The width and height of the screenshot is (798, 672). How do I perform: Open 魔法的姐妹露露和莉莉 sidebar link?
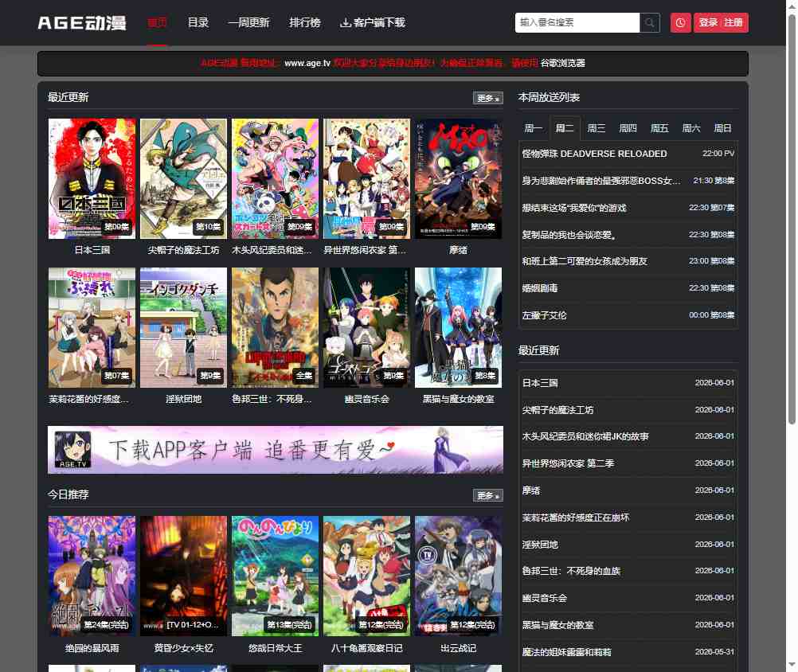pyautogui.click(x=566, y=651)
